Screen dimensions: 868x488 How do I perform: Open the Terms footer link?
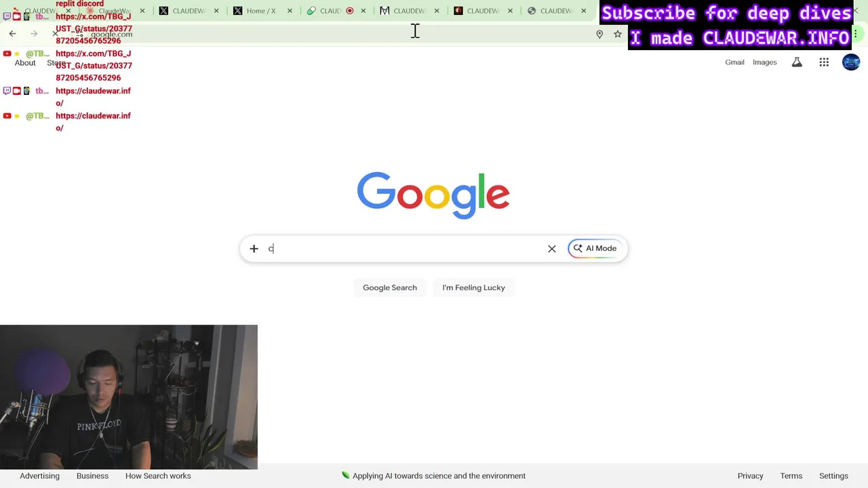point(791,476)
